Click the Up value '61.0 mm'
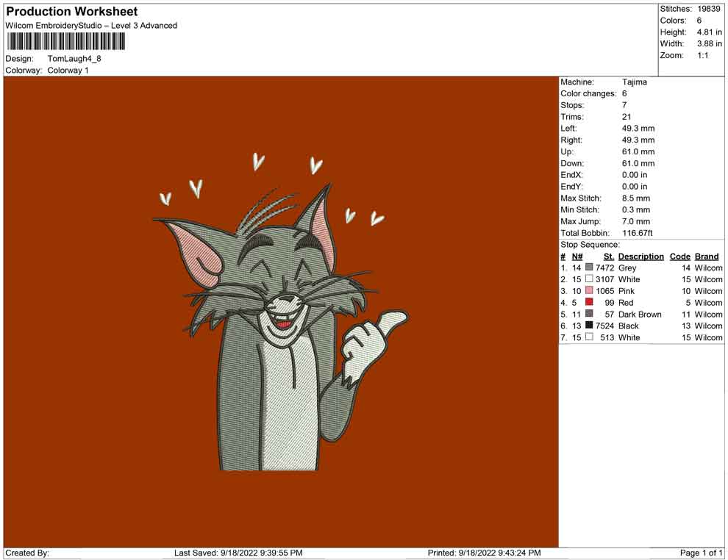Screen dimensions: 728x560 [x=638, y=151]
